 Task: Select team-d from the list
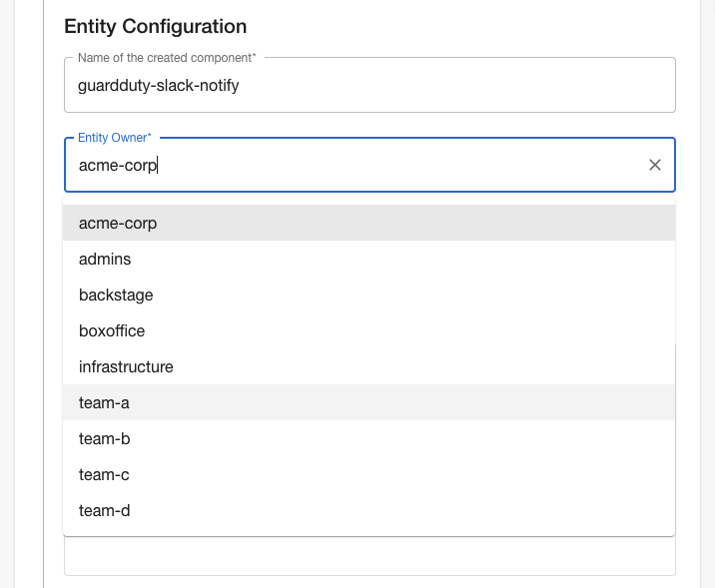(104, 511)
